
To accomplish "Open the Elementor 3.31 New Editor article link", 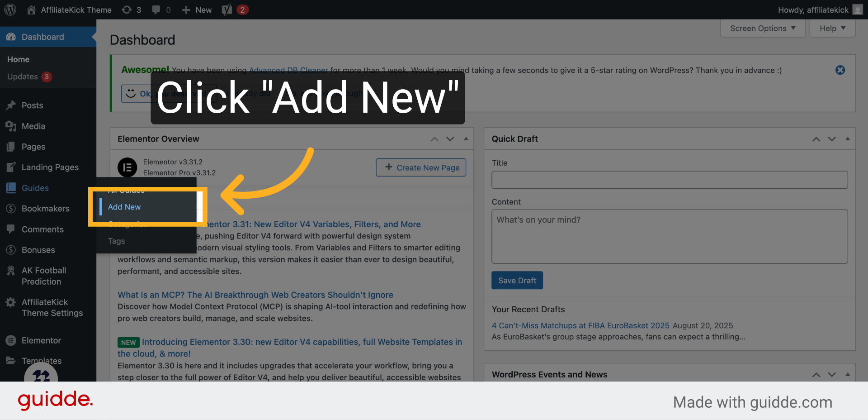I will tap(313, 224).
